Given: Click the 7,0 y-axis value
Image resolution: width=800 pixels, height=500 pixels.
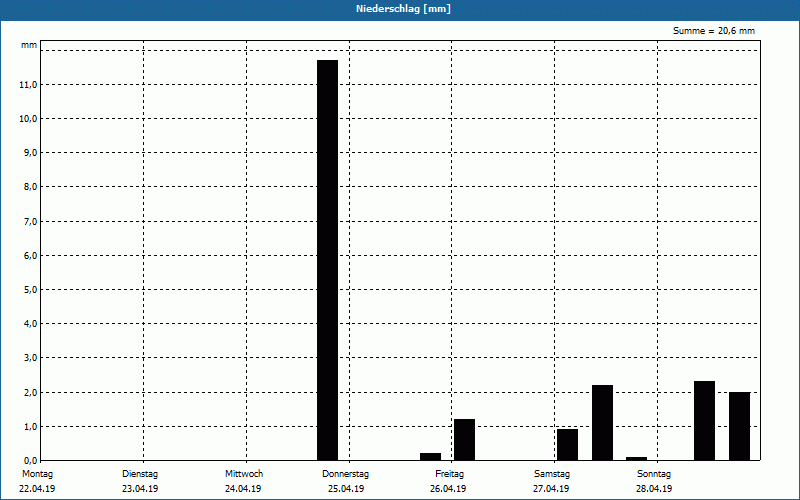Looking at the screenshot, I should point(30,221).
